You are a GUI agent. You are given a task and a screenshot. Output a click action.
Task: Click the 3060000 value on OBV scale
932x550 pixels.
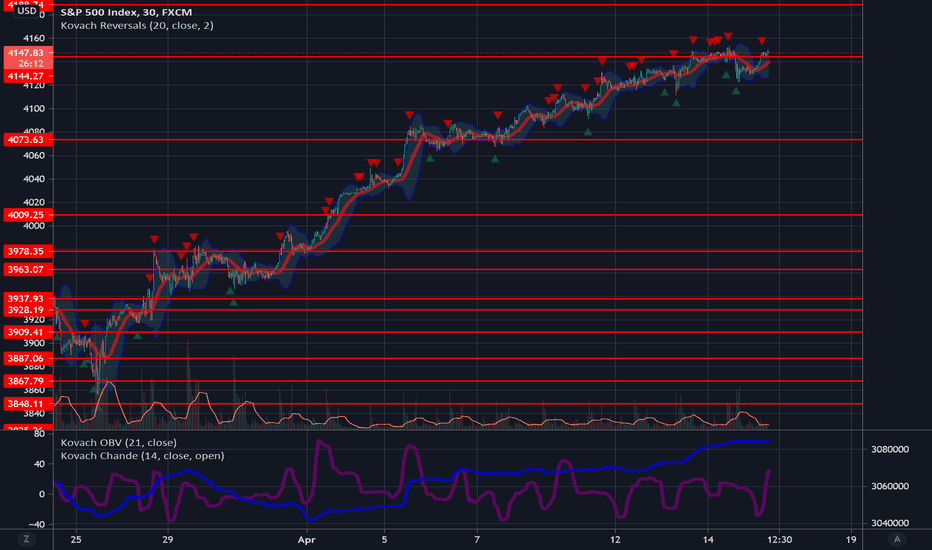pyautogui.click(x=890, y=486)
